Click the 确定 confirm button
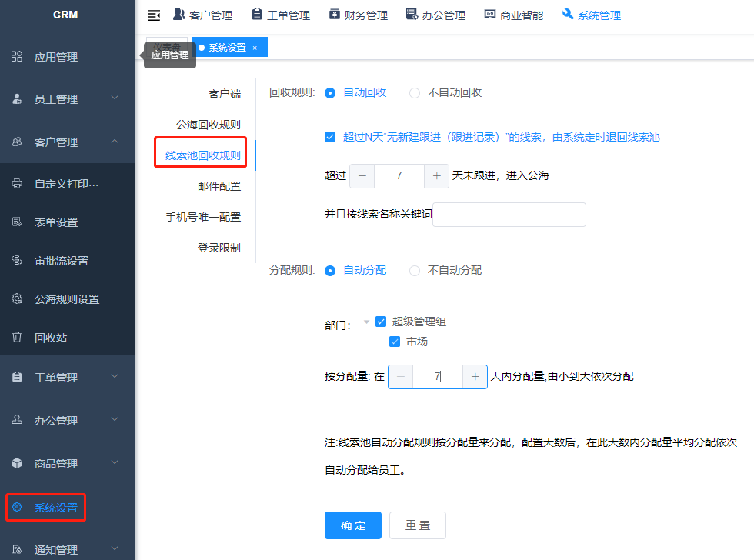This screenshot has height=560, width=754. coord(353,525)
